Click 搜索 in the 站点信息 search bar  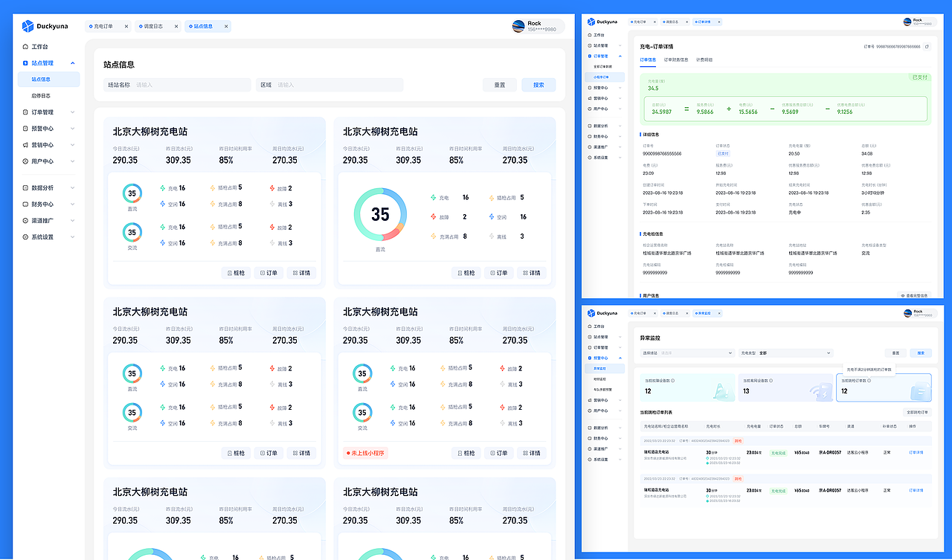pyautogui.click(x=538, y=85)
